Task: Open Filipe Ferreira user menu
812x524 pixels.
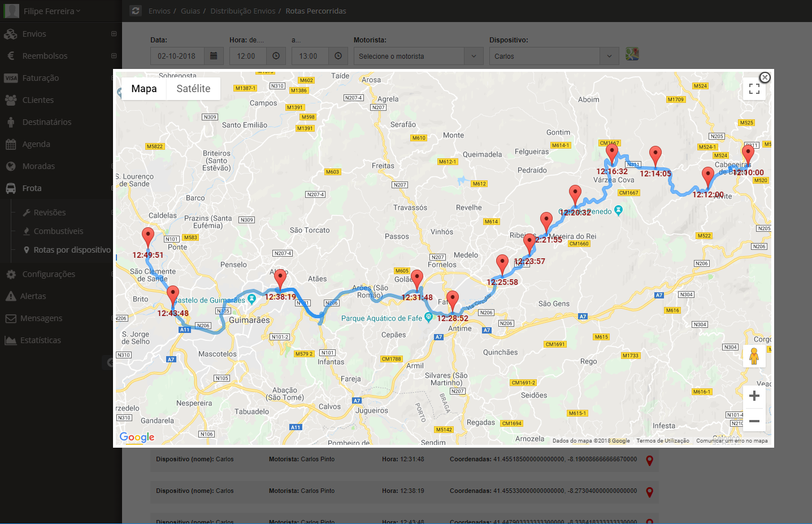Action: (52, 11)
